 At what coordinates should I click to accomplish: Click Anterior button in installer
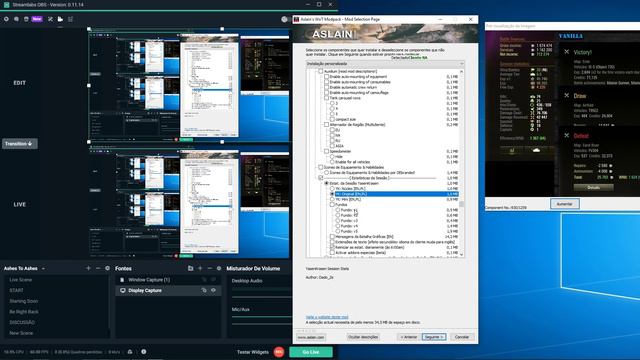[409, 337]
